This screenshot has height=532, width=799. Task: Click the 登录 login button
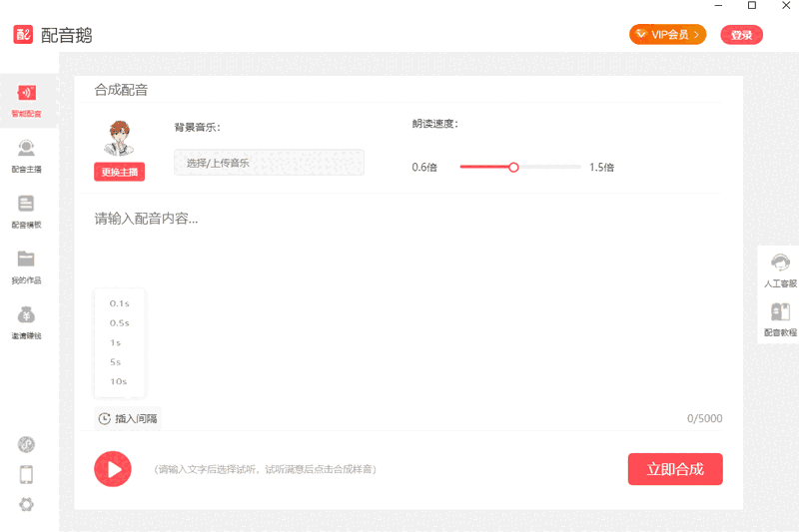(x=741, y=35)
